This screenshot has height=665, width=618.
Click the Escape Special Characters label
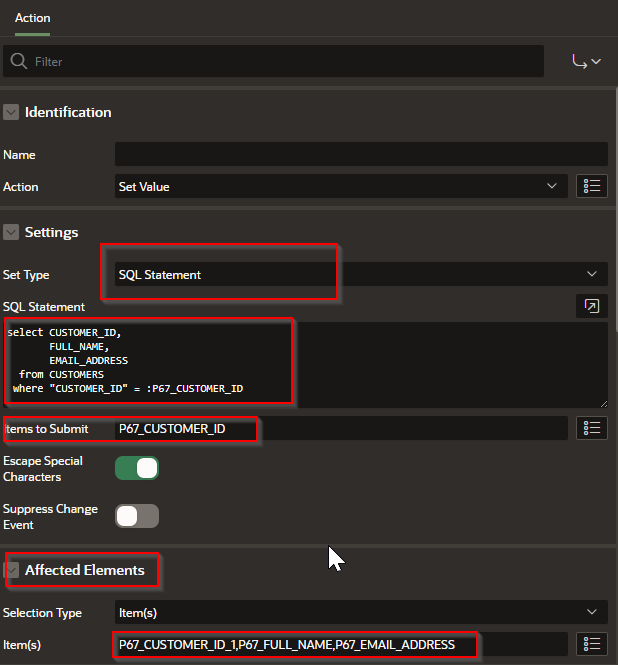click(x=43, y=469)
